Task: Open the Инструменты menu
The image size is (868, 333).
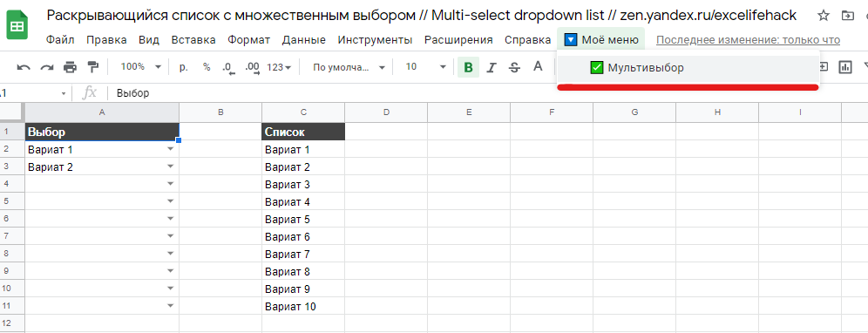Action: (x=376, y=40)
